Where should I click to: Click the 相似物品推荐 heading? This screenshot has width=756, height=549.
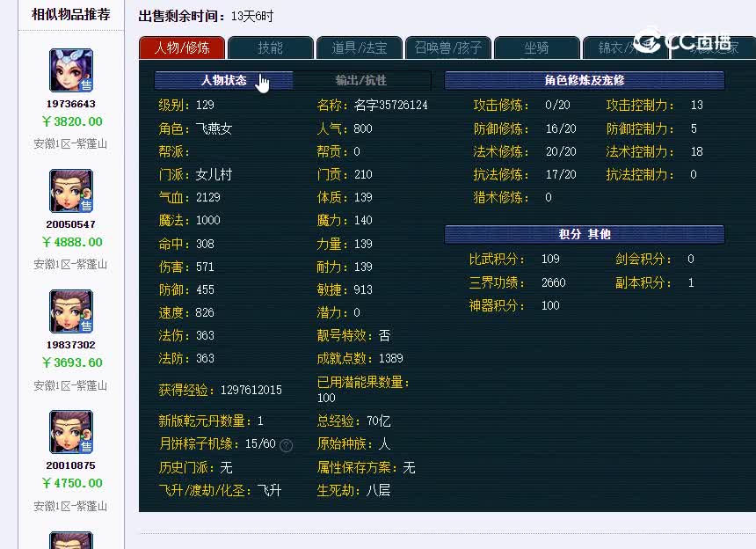71,14
